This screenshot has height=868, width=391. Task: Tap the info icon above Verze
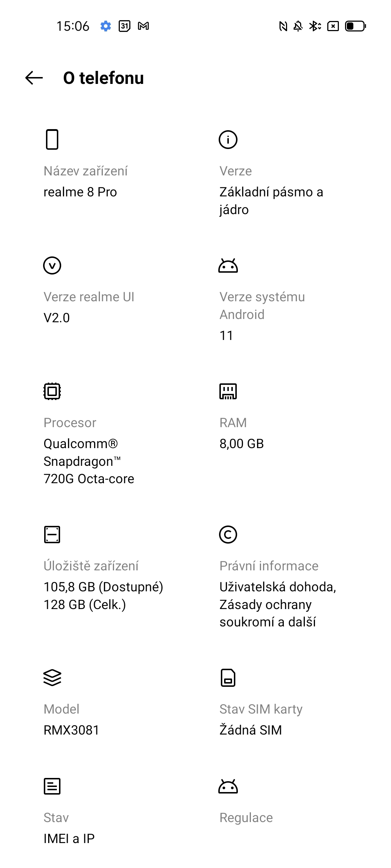point(228,139)
